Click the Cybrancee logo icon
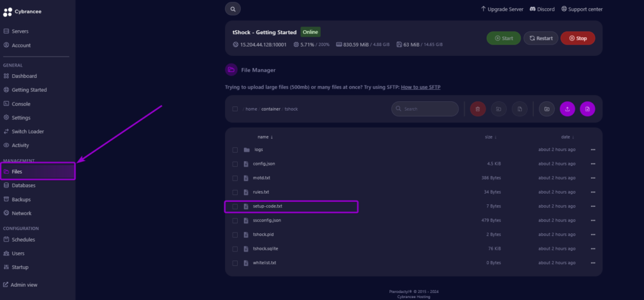The height and width of the screenshot is (300, 644). (8, 12)
